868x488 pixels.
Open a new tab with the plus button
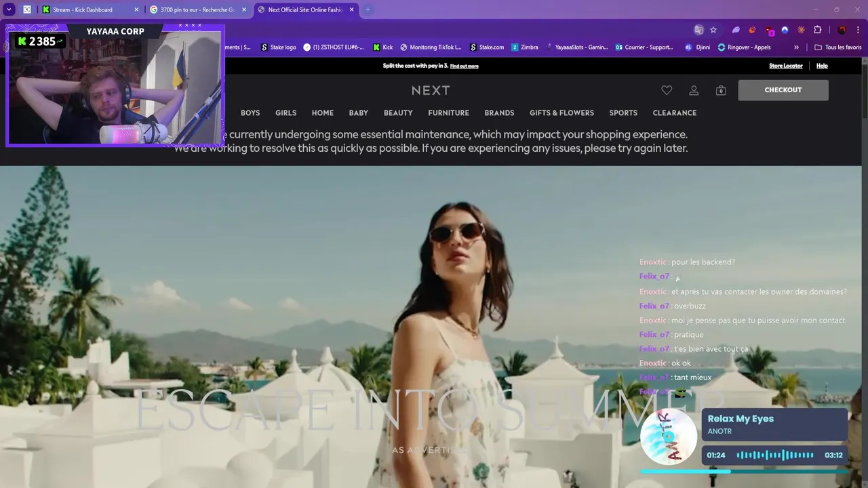click(x=368, y=9)
